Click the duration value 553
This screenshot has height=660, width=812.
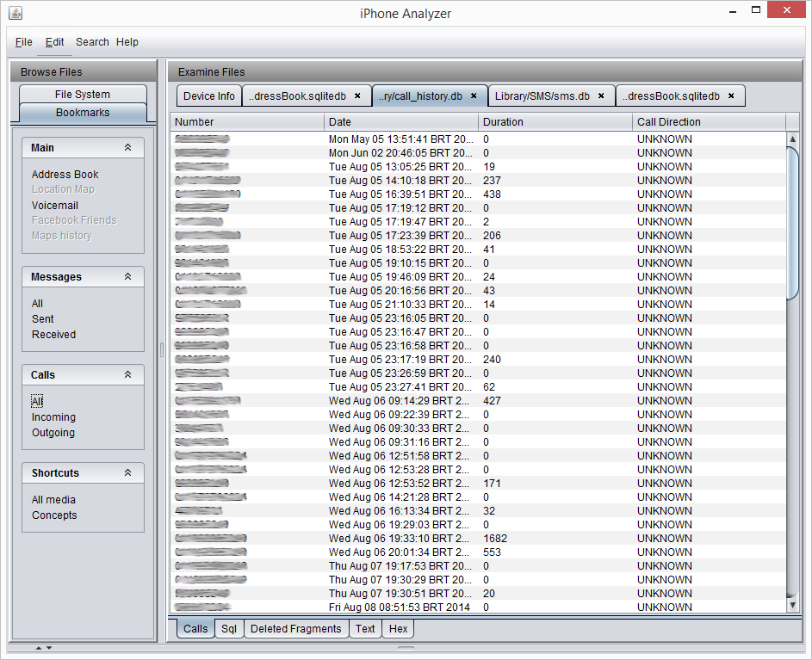[492, 552]
